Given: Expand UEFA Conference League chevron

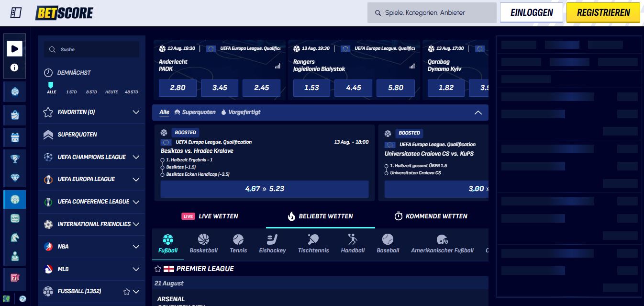Looking at the screenshot, I should point(136,202).
